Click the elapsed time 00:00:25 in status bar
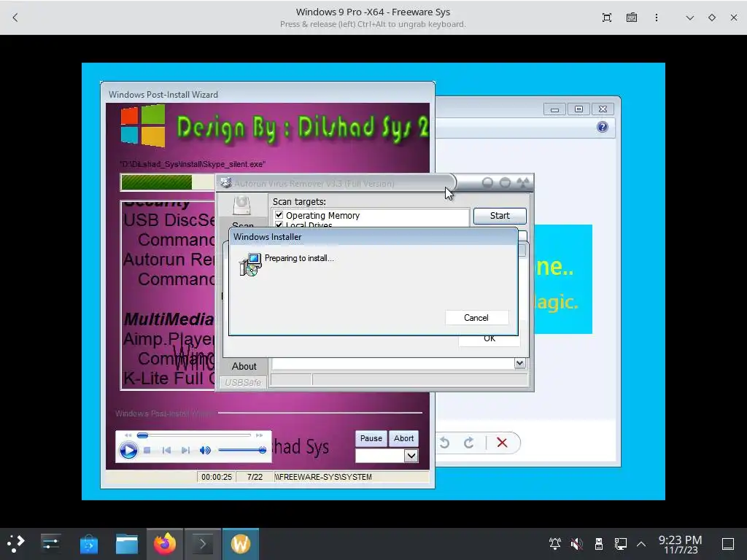Screen dimensions: 747x560 pos(216,477)
